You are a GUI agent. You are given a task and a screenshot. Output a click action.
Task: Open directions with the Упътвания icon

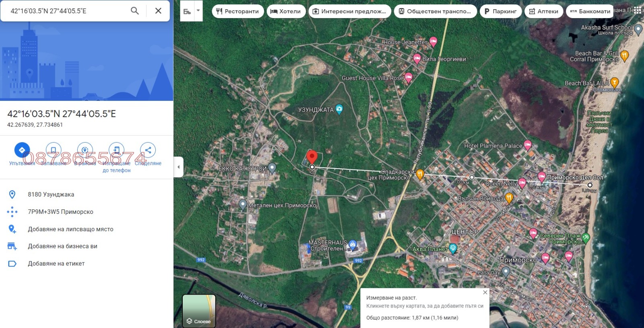[22, 150]
